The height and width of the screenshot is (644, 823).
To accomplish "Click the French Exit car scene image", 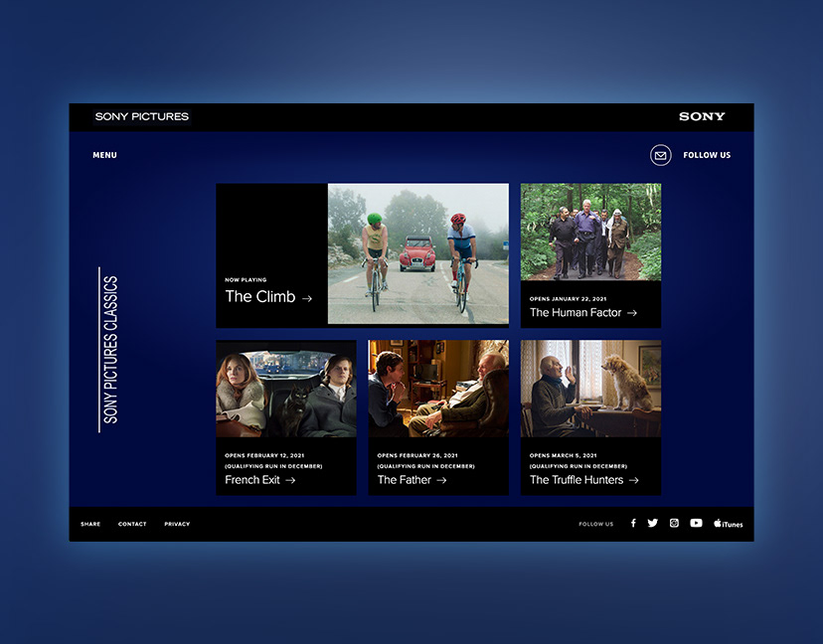I will 286,389.
